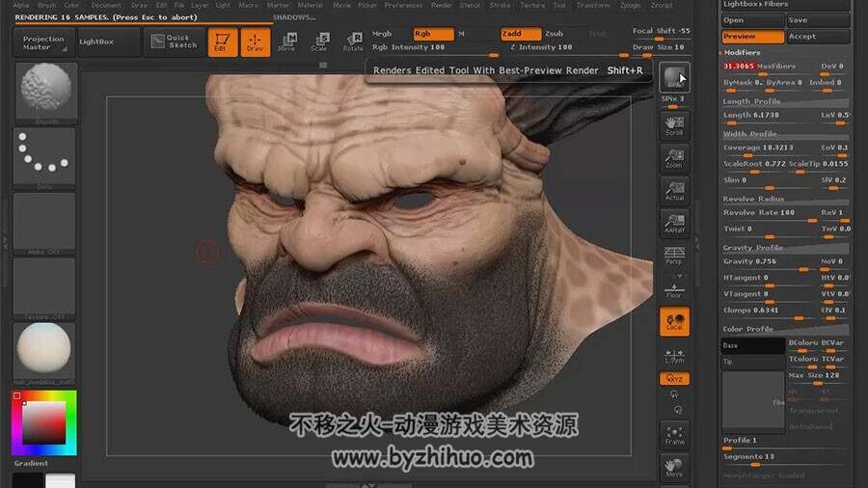Adjust the MaxFibers slider
Viewport: 868px width, 488px height.
pyautogui.click(x=769, y=67)
